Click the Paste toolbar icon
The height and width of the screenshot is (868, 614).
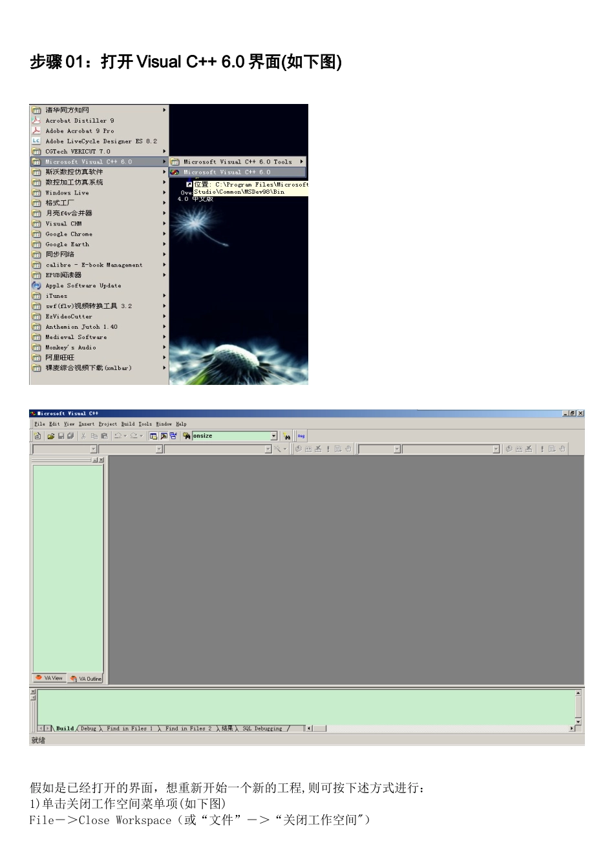click(x=104, y=436)
